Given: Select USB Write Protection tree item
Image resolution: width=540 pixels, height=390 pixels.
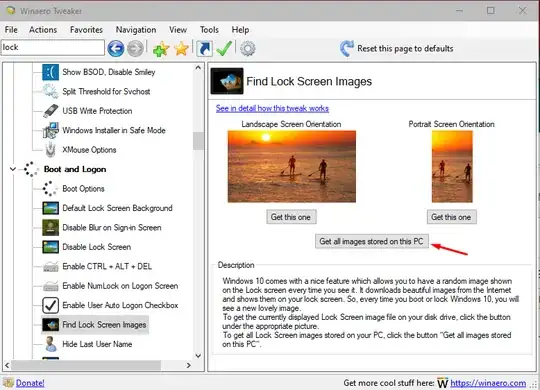Looking at the screenshot, I should [97, 111].
